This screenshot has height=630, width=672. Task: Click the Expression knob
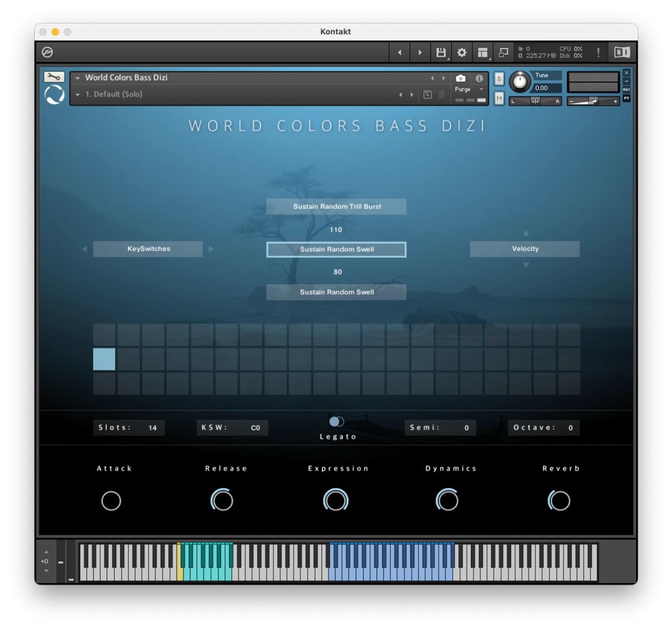336,500
